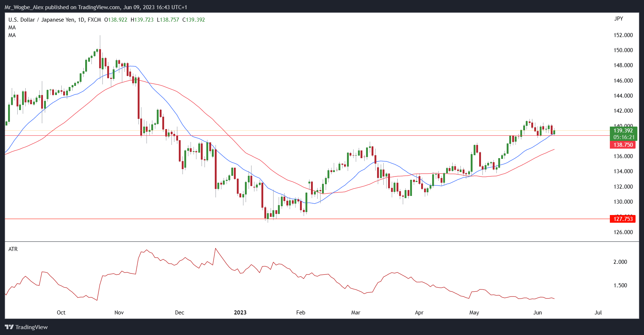Image resolution: width=644 pixels, height=335 pixels.
Task: Click the ATR indicator label
Action: pos(13,249)
